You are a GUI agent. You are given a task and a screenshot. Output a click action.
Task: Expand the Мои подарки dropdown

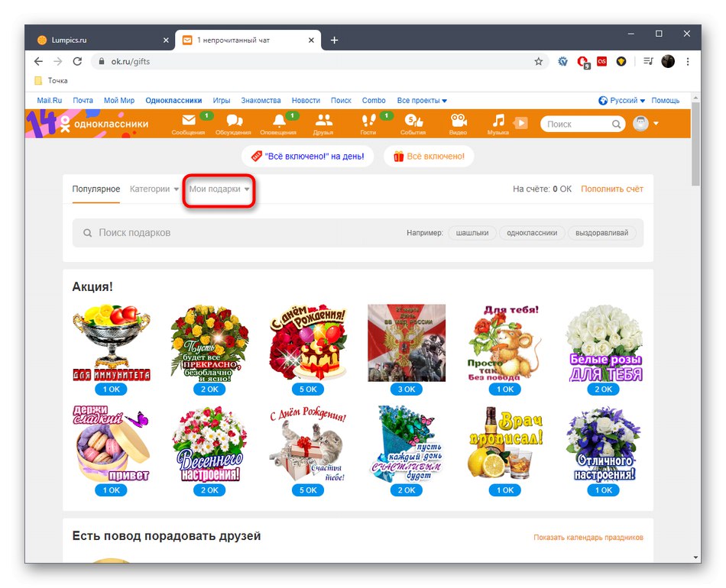[x=219, y=189]
